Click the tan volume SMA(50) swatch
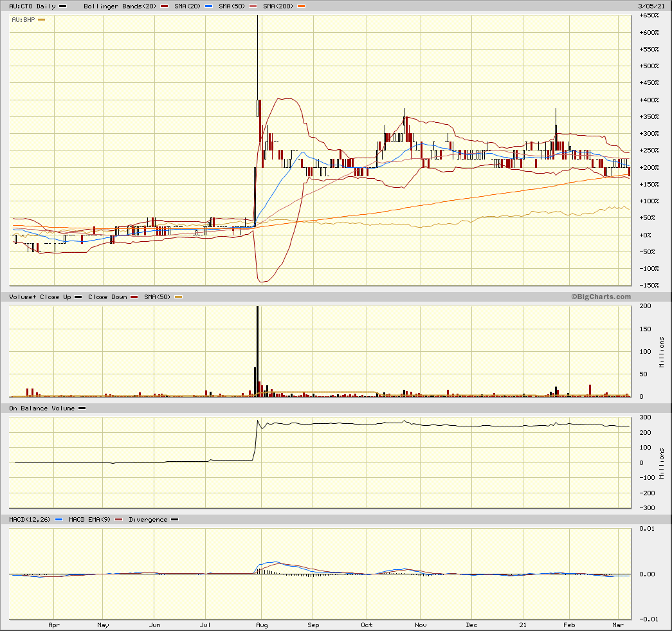The image size is (672, 631). pos(178,297)
